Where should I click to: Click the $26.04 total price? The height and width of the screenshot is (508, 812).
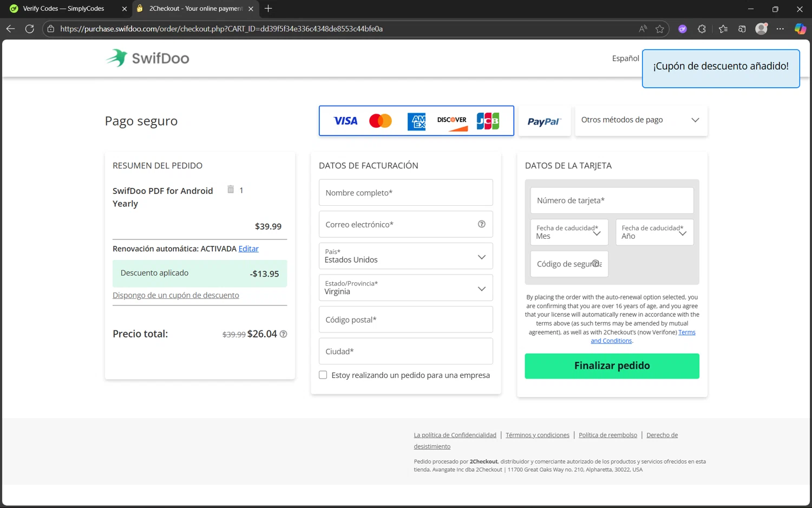point(262,334)
